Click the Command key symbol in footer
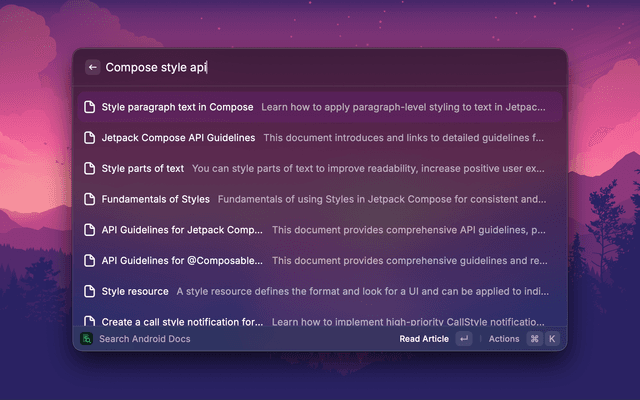Image resolution: width=640 pixels, height=400 pixels. pyautogui.click(x=535, y=339)
